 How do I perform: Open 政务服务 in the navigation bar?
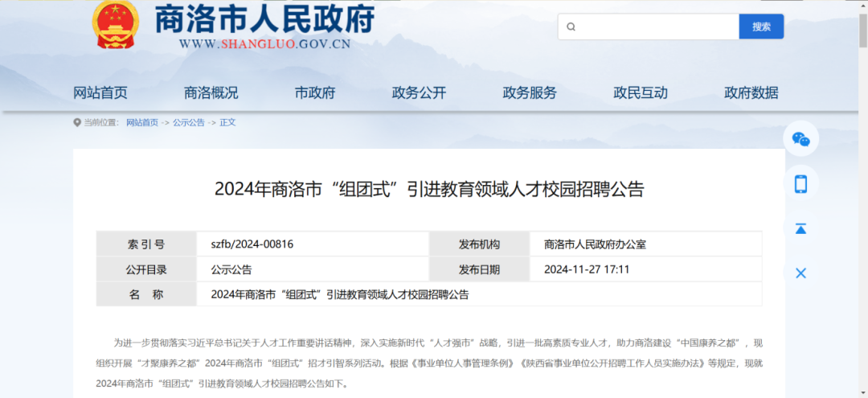(530, 92)
